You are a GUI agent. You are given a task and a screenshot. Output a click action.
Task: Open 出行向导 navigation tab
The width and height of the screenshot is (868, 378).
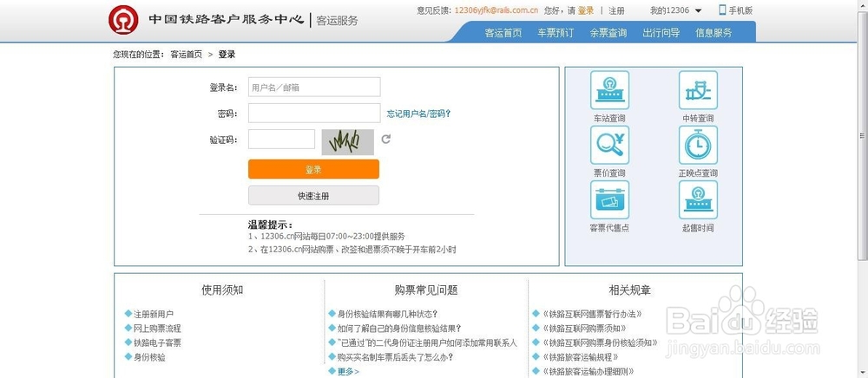point(661,33)
